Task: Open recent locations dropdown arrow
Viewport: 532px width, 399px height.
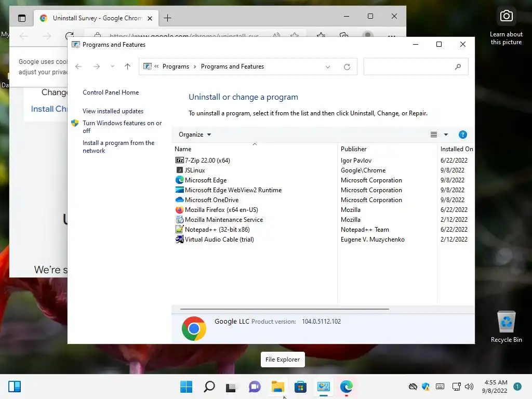Action: click(x=112, y=66)
